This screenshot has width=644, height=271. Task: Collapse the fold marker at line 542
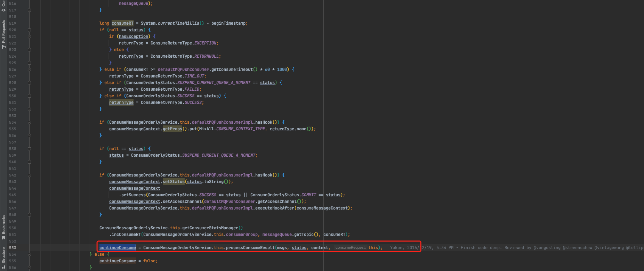coord(29,175)
